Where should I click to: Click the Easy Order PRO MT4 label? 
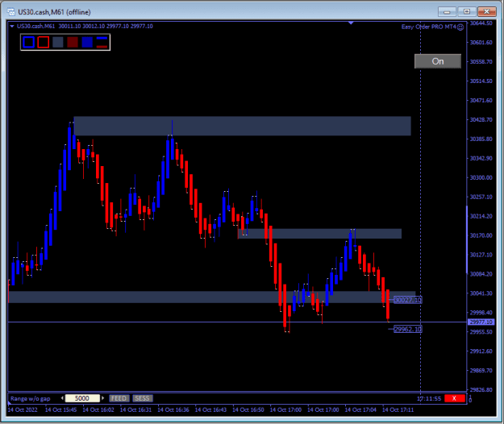tap(428, 27)
